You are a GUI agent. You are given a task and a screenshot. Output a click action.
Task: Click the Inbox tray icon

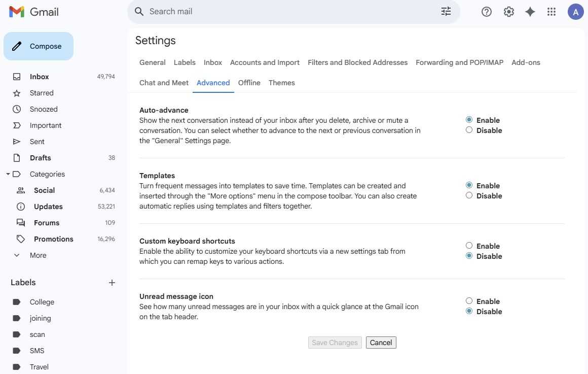[x=17, y=77]
